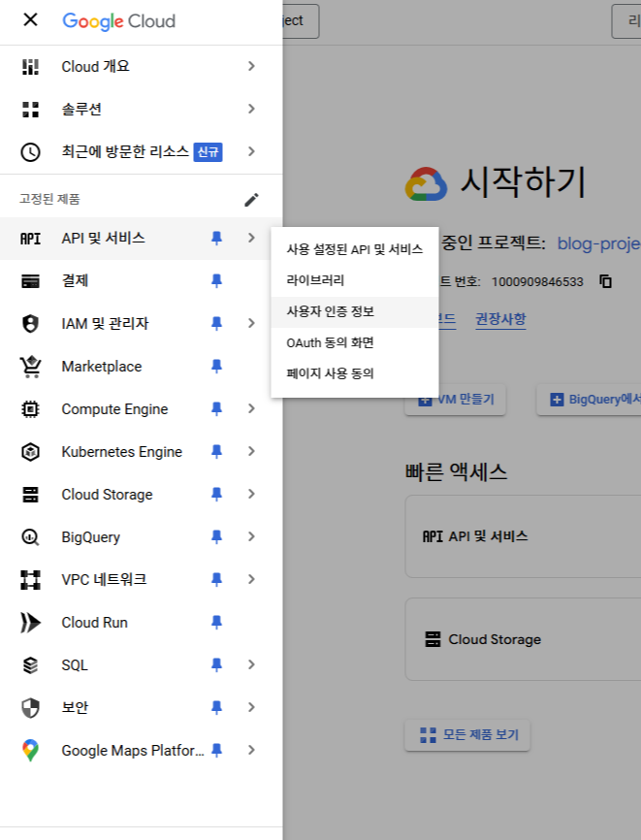Expand the 보안 submenu chevron
Image resolution: width=641 pixels, height=840 pixels.
pos(251,708)
